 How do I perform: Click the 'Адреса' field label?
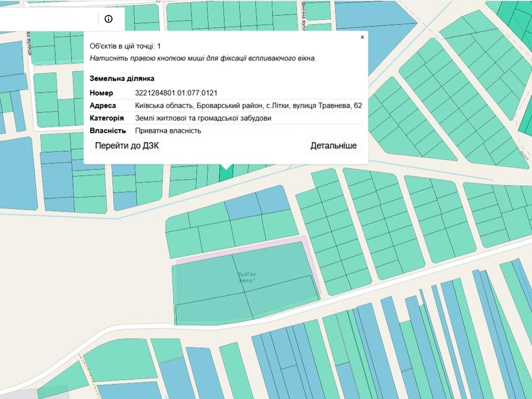(x=103, y=105)
